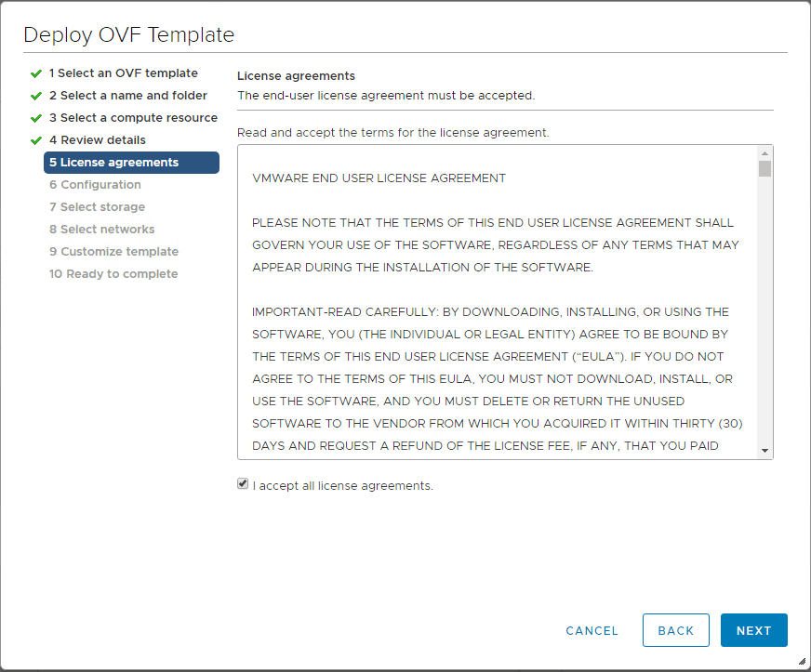Go to the "8 Select networks" step
This screenshot has width=811, height=672.
[102, 229]
